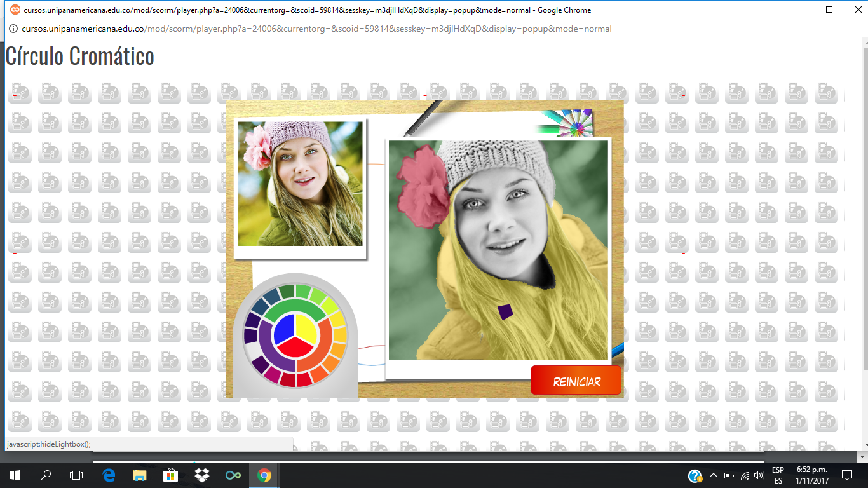
Task: Choose the magenta outer ring swatch
Action: tap(273, 374)
